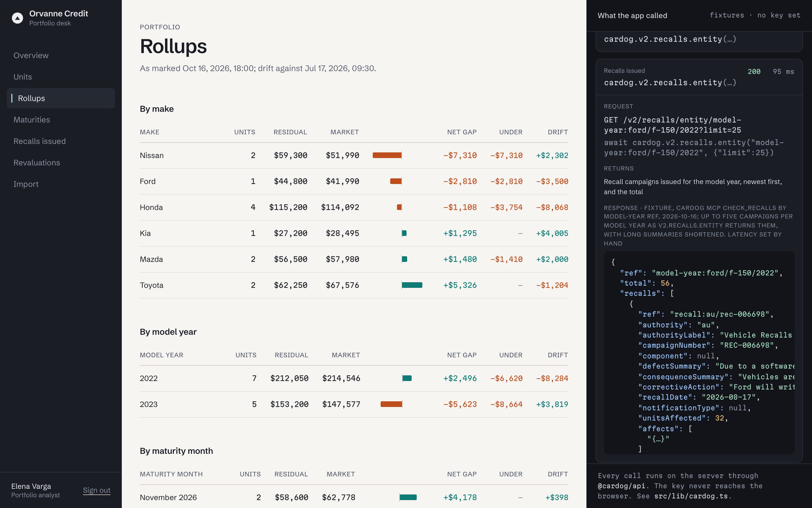This screenshot has width=812, height=508.
Task: Click Mazda under value -$1,410
Action: (506, 259)
